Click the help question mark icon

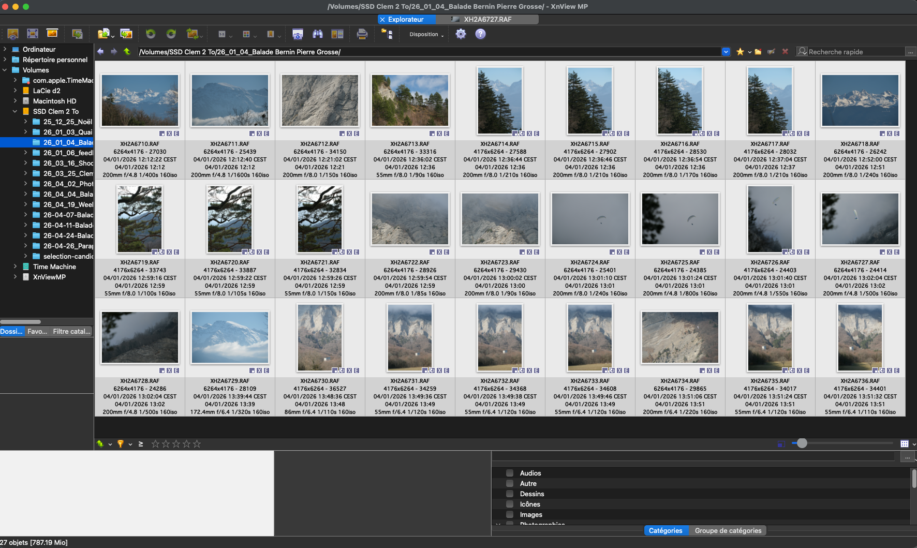click(x=480, y=34)
